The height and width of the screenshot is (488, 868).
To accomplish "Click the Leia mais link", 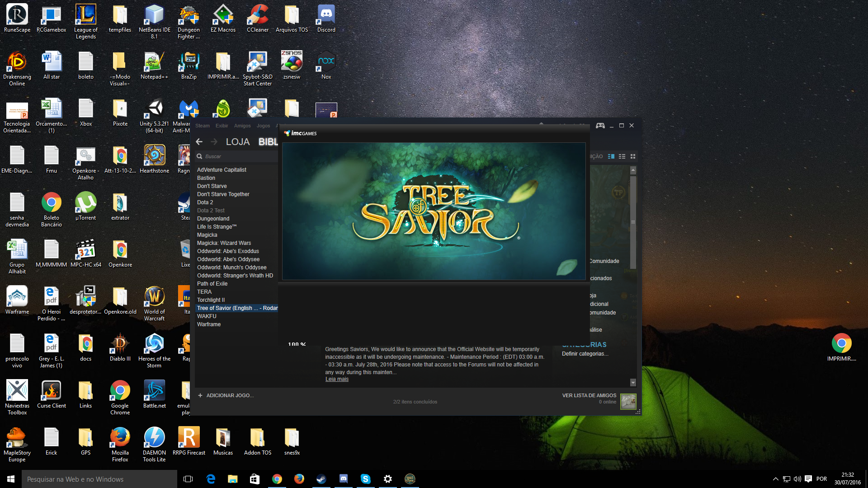I will [x=337, y=380].
